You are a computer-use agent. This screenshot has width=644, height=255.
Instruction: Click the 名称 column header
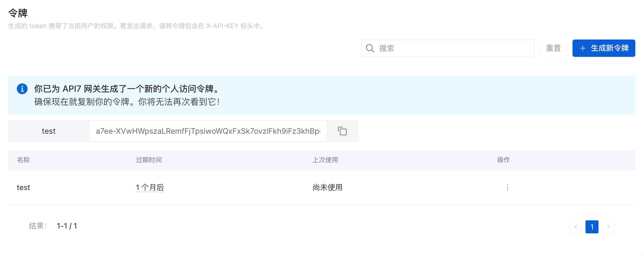pos(23,160)
